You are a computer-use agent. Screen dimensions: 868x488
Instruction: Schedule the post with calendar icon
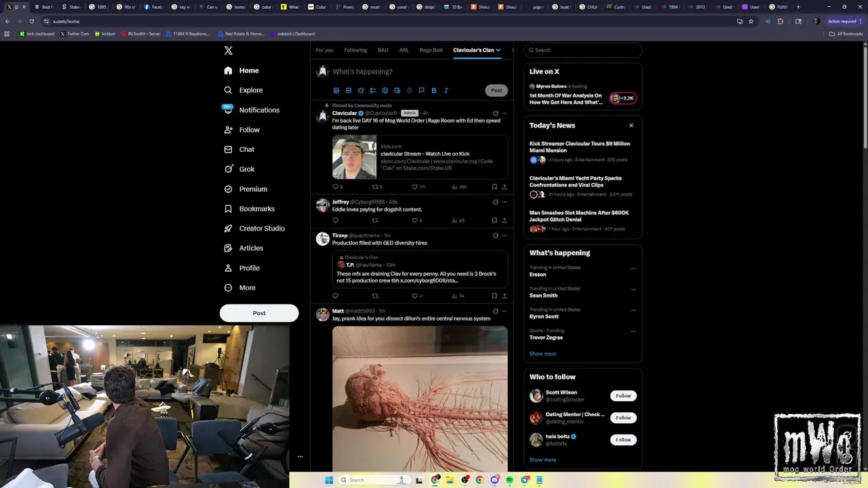pyautogui.click(x=397, y=90)
